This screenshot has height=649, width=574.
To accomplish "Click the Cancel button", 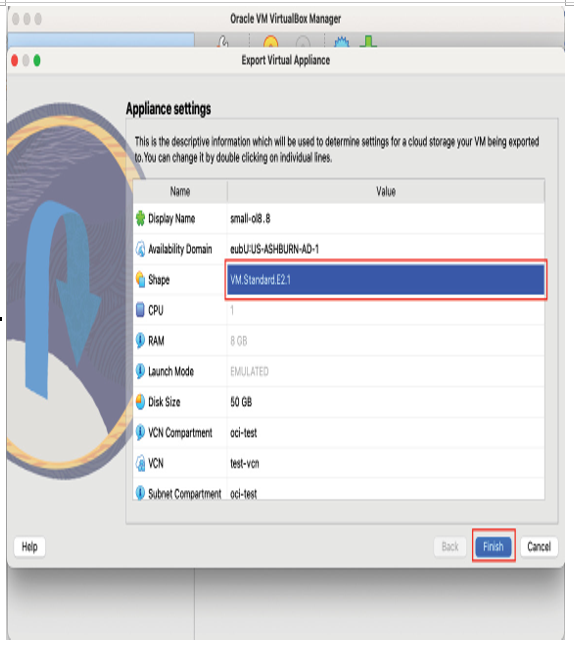I will point(539,546).
